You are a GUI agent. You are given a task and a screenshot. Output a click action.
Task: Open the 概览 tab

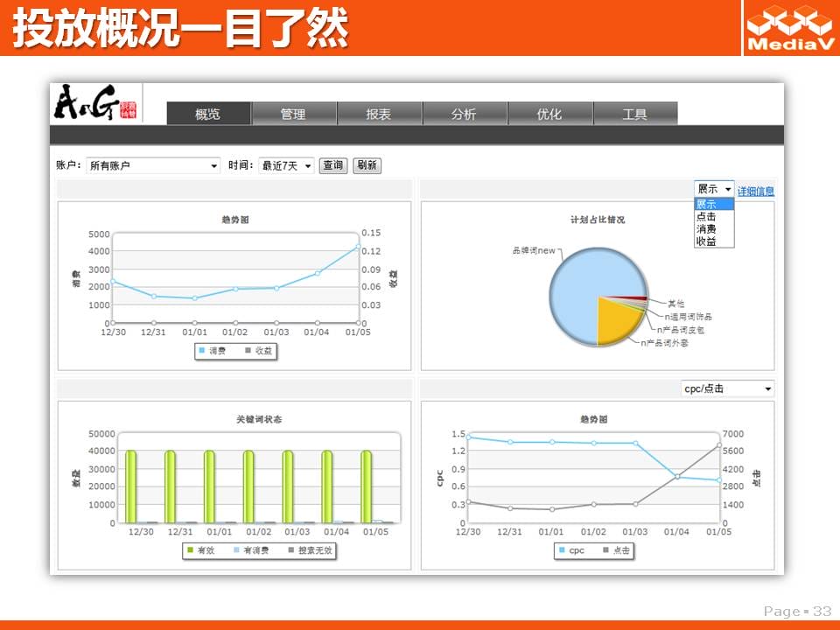208,114
